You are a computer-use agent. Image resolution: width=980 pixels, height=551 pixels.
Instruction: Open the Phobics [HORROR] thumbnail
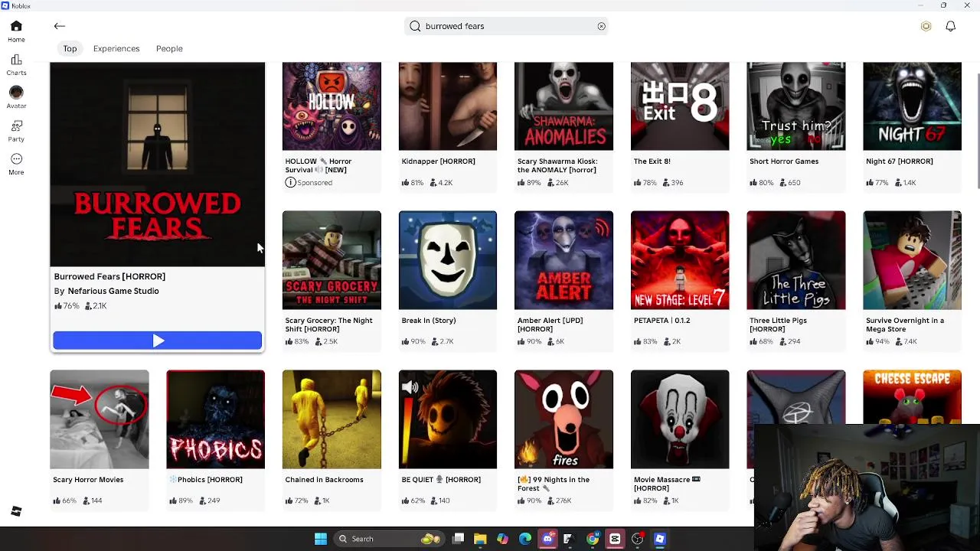[215, 419]
